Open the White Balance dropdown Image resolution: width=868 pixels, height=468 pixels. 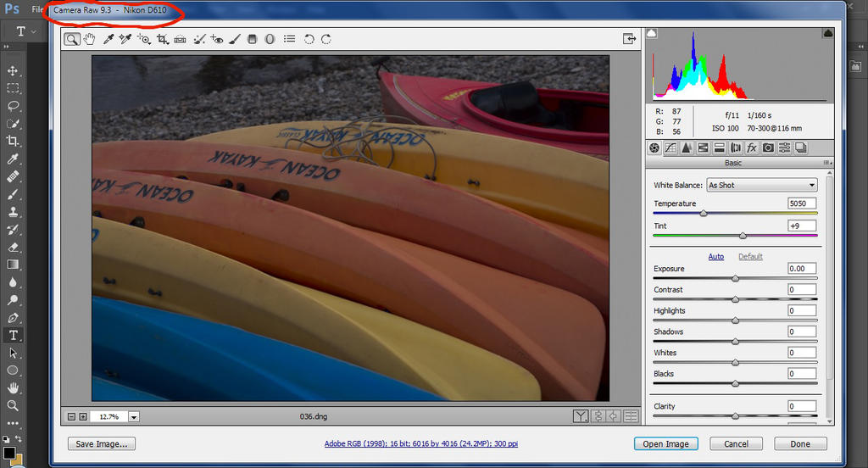(x=760, y=185)
